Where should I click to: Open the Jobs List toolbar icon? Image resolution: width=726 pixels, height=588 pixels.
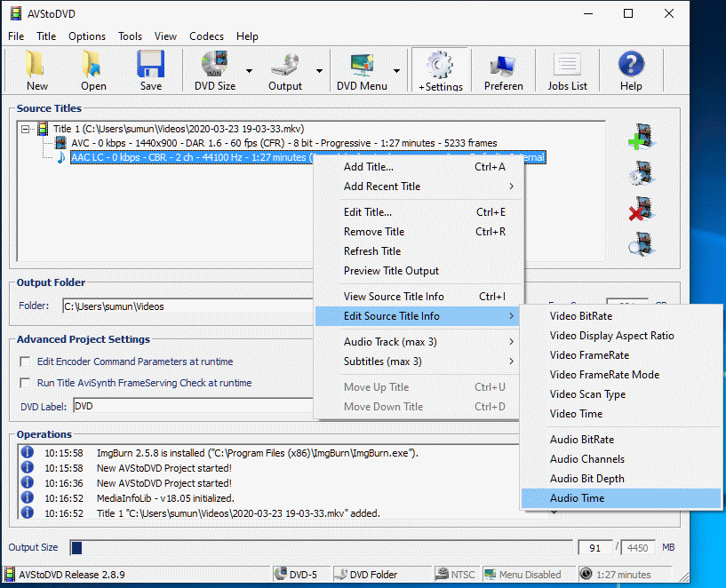point(567,70)
